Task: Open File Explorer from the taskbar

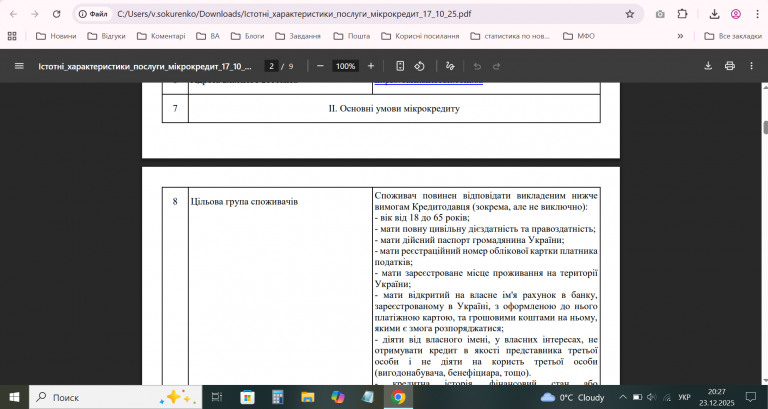Action: click(x=308, y=397)
